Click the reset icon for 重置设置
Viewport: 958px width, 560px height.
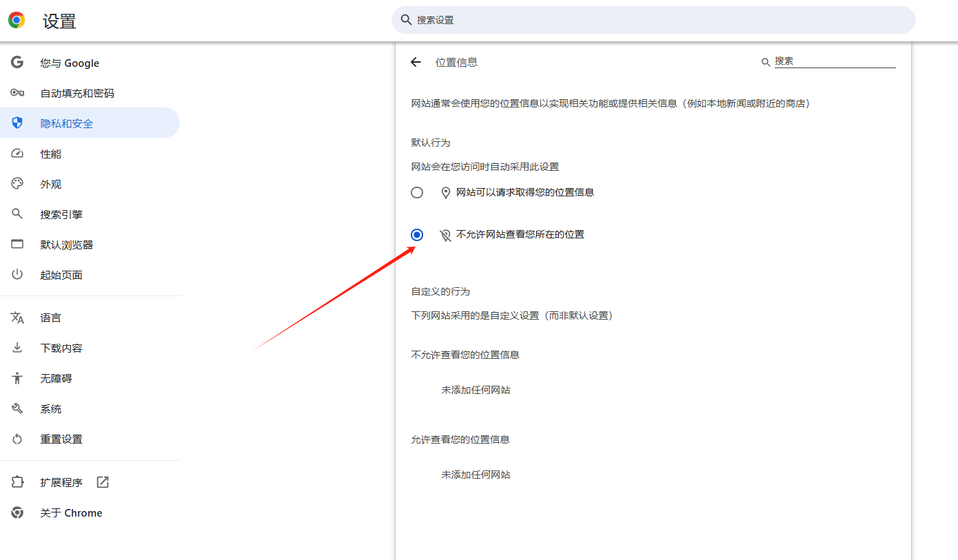coord(17,439)
